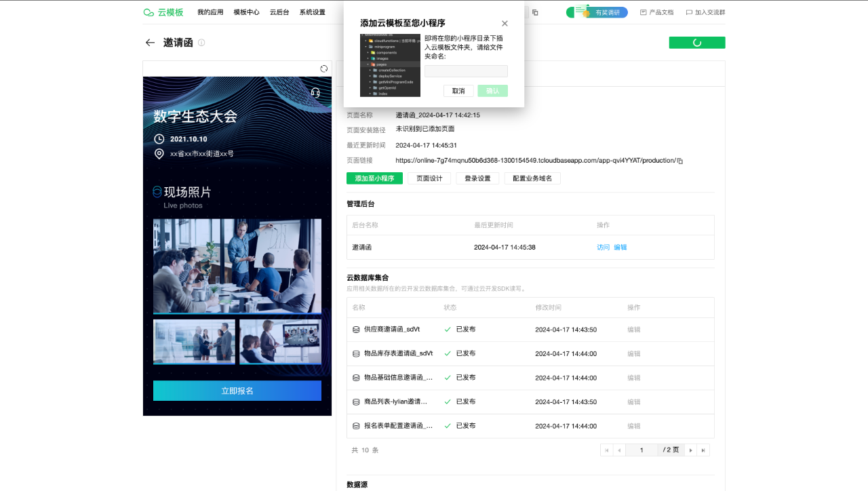Click 取消 in the dialog

(458, 91)
